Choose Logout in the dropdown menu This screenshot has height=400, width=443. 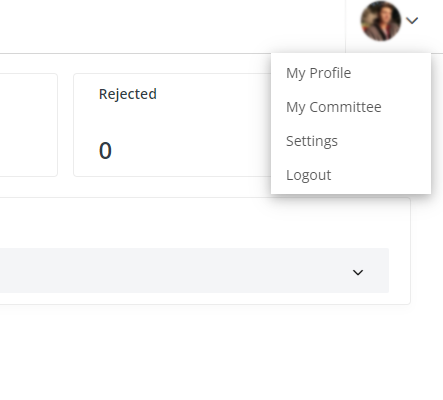309,175
